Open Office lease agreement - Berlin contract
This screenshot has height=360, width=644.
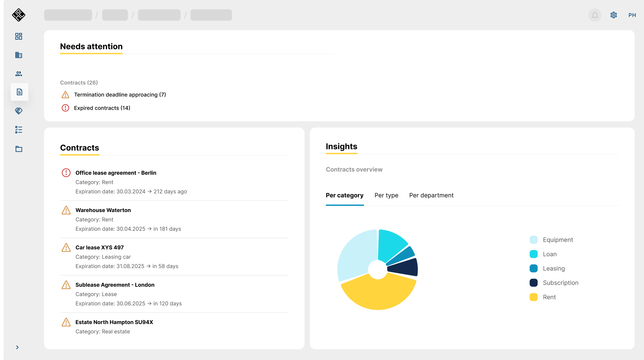pyautogui.click(x=116, y=173)
